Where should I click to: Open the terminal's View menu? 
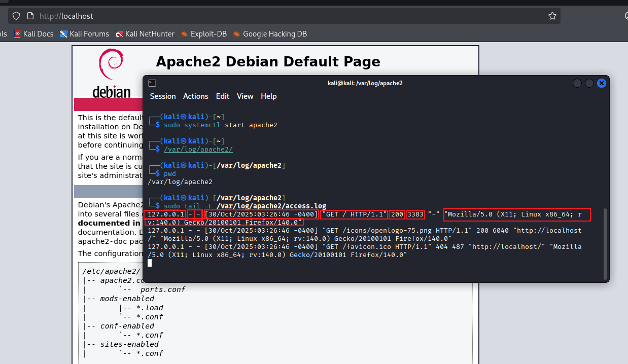coord(245,96)
